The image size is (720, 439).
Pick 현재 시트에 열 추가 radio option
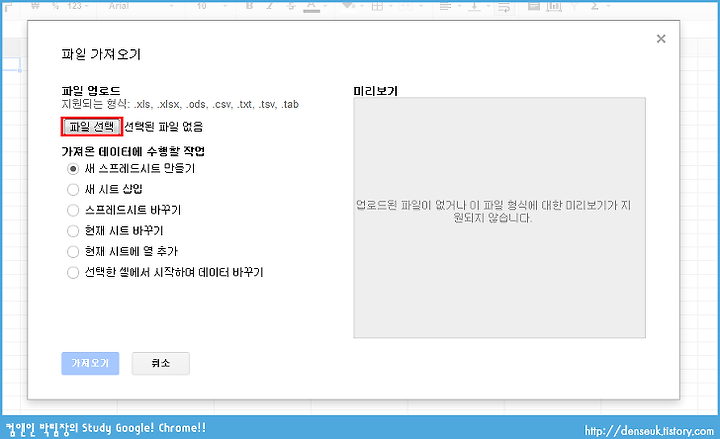coord(73,252)
